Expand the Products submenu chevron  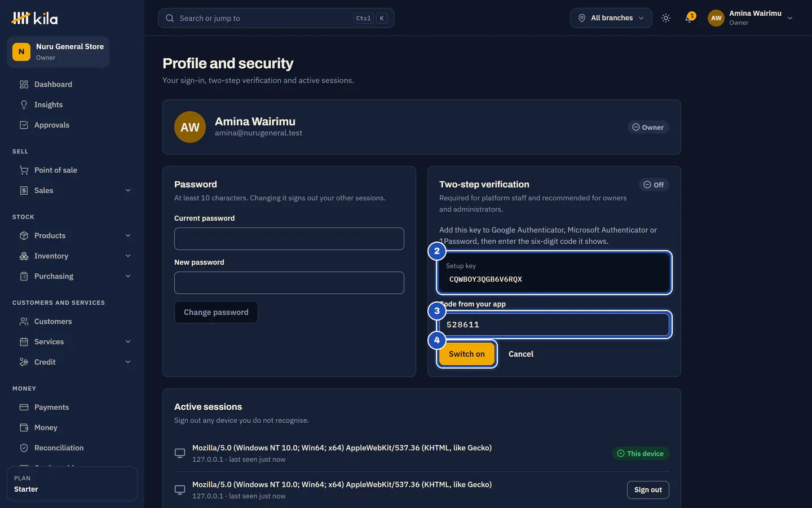[x=128, y=236]
